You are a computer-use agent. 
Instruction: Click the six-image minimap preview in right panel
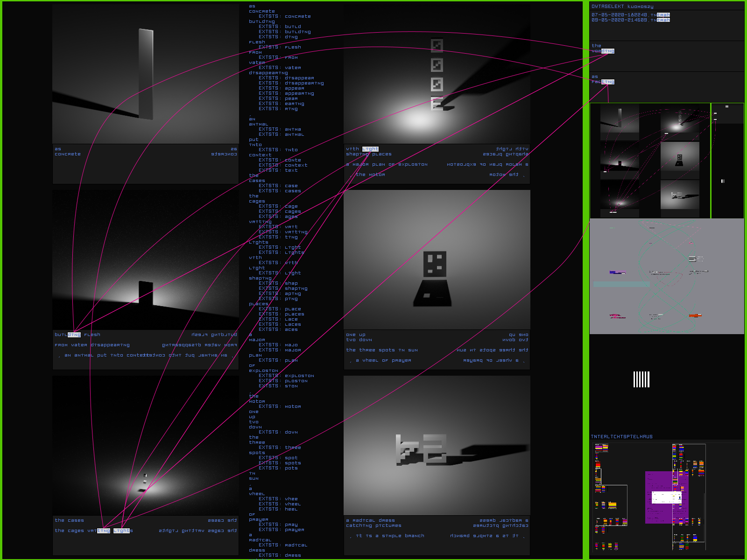tap(649, 161)
